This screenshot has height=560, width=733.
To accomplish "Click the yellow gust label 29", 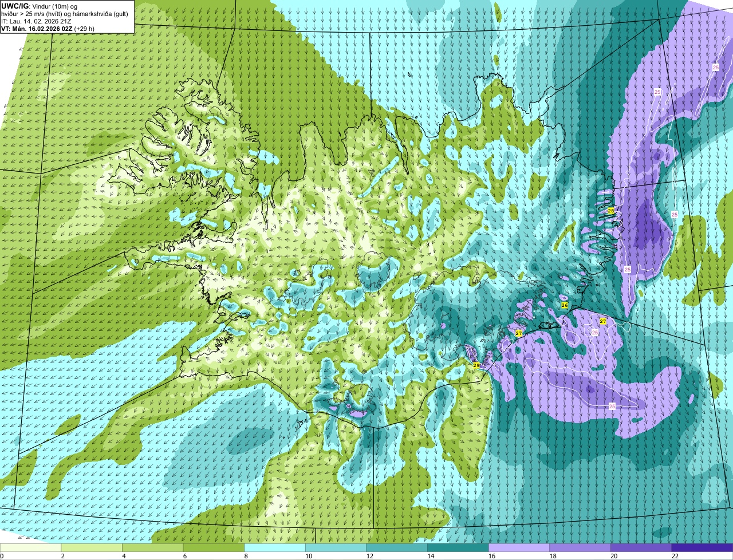I will tap(476, 365).
